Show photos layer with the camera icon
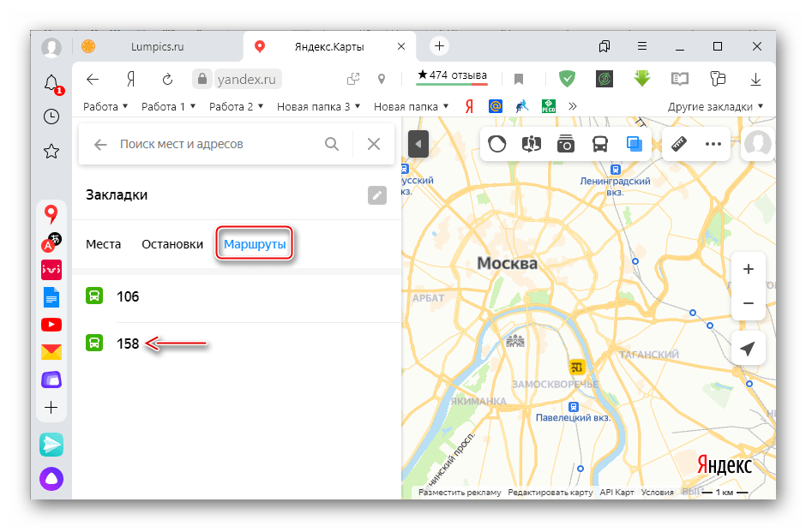The image size is (806, 532). (x=566, y=144)
